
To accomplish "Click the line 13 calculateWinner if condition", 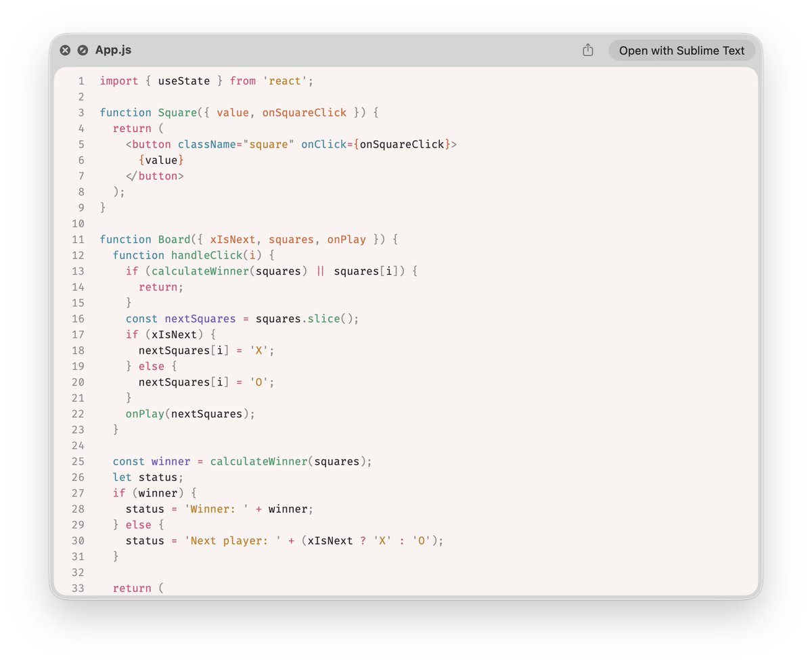I will (x=272, y=271).
